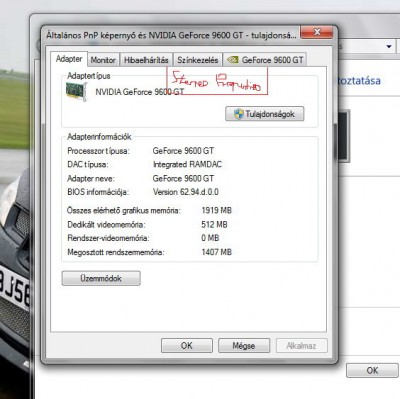Image resolution: width=400 pixels, height=399 pixels.
Task: Open the GeForce 9600 GT tab
Action: point(265,60)
